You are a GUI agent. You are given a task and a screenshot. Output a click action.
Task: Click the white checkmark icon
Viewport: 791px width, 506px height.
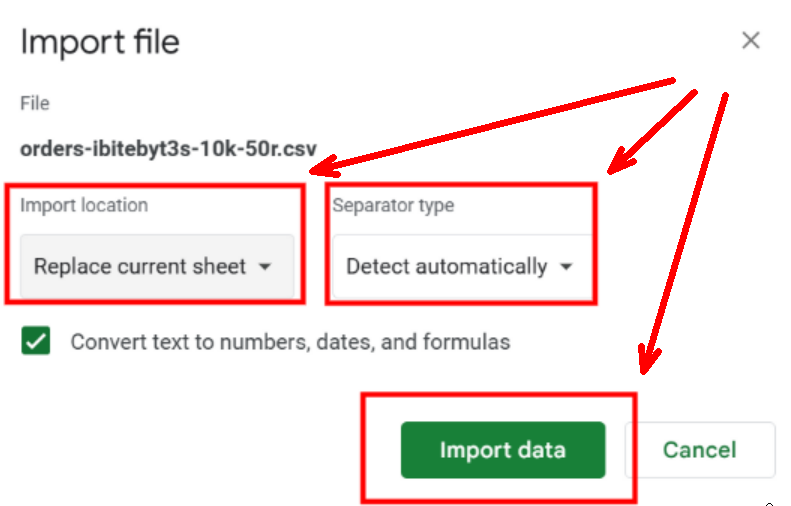coord(36,342)
